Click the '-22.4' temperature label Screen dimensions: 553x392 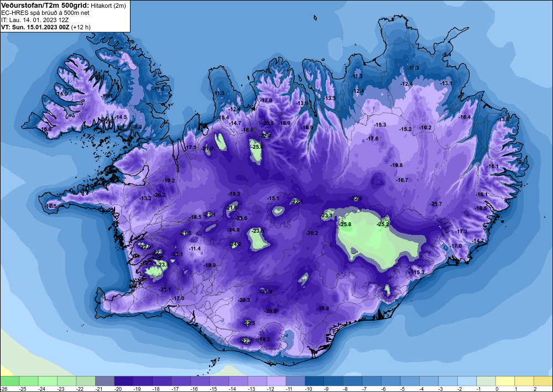click(x=265, y=135)
